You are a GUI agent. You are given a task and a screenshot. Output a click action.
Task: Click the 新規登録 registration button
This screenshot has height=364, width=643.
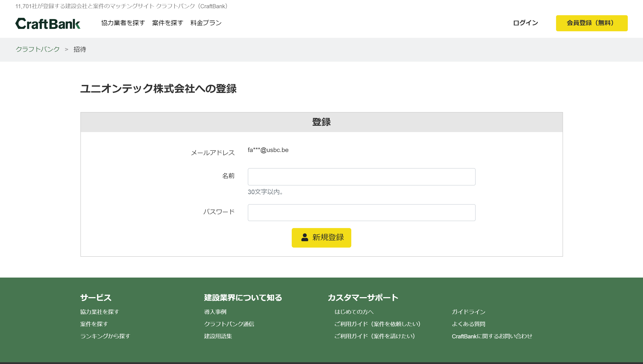pos(321,238)
